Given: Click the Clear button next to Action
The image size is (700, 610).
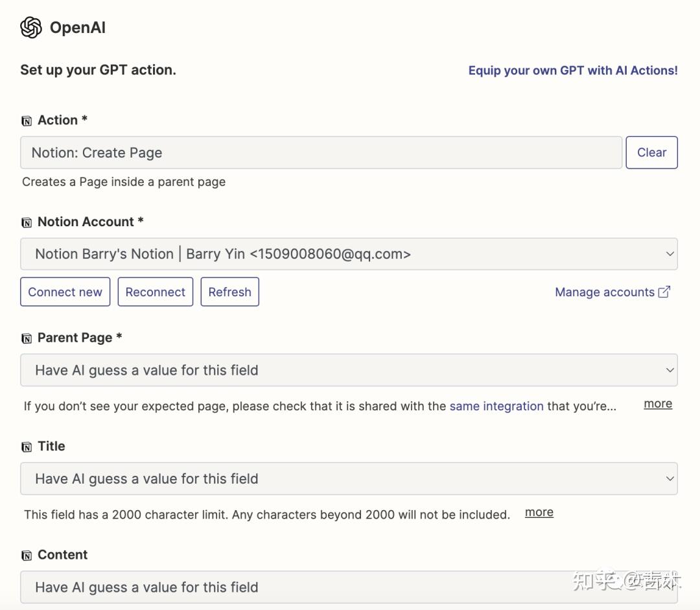Looking at the screenshot, I should [651, 152].
